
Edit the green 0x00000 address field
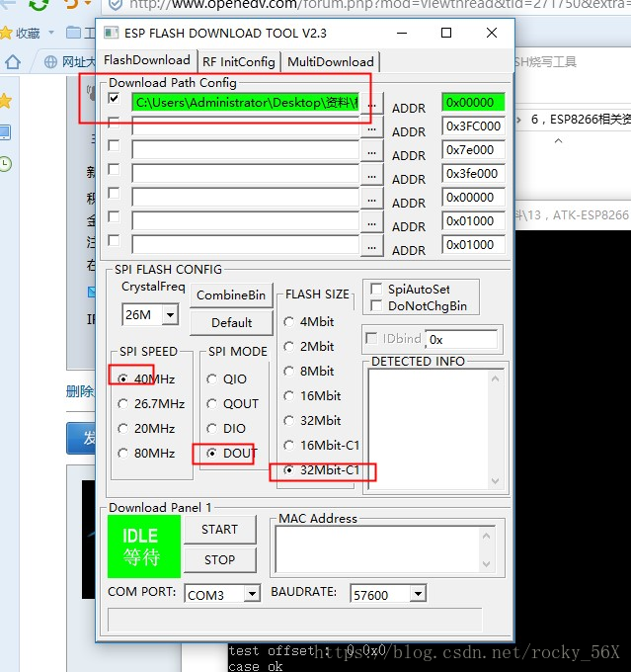[x=473, y=103]
